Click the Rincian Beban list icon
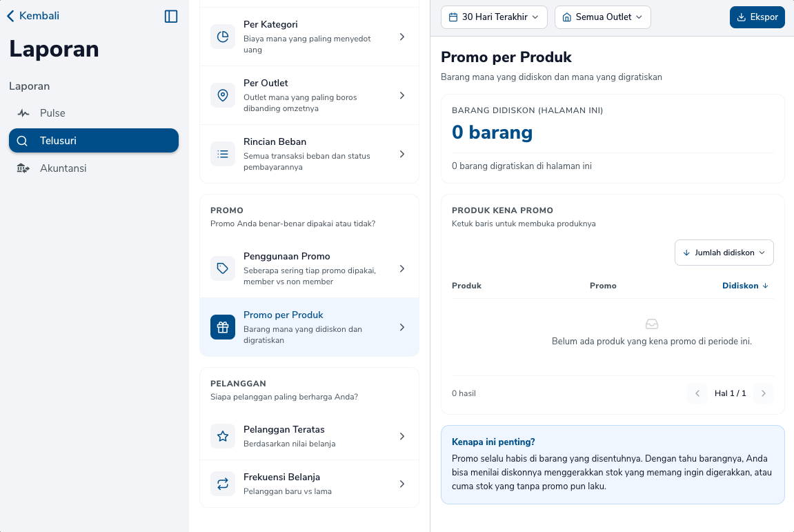Screen dimensions: 794x532 pos(223,154)
